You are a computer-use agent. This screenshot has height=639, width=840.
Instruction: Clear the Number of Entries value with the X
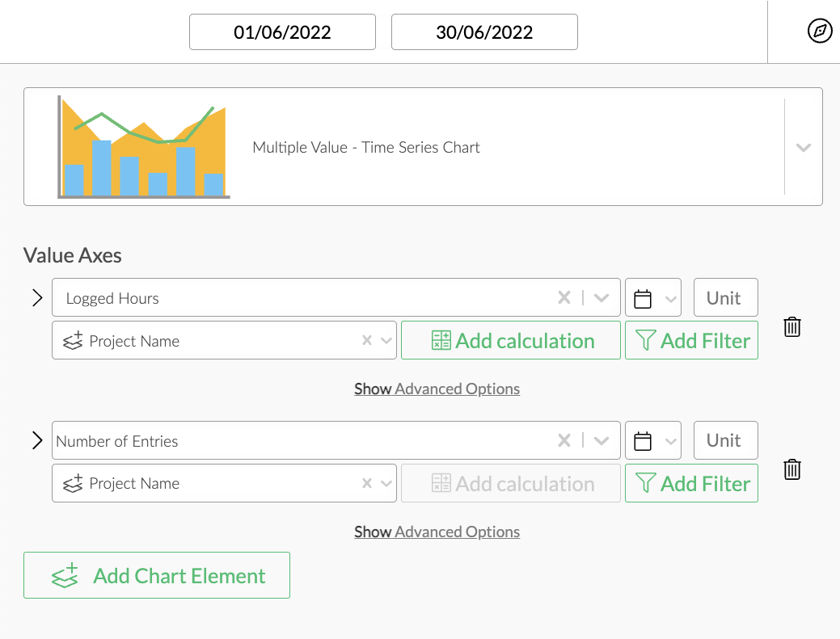pyautogui.click(x=564, y=440)
